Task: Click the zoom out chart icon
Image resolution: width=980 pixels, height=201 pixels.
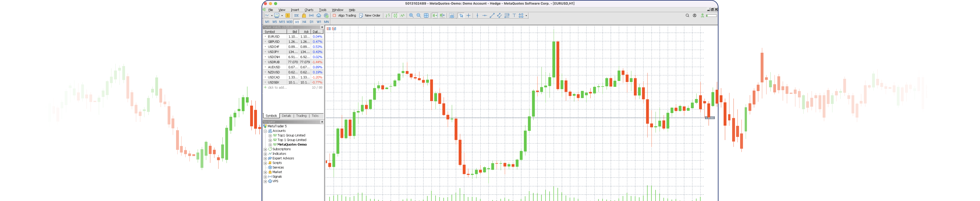Action: [x=418, y=16]
